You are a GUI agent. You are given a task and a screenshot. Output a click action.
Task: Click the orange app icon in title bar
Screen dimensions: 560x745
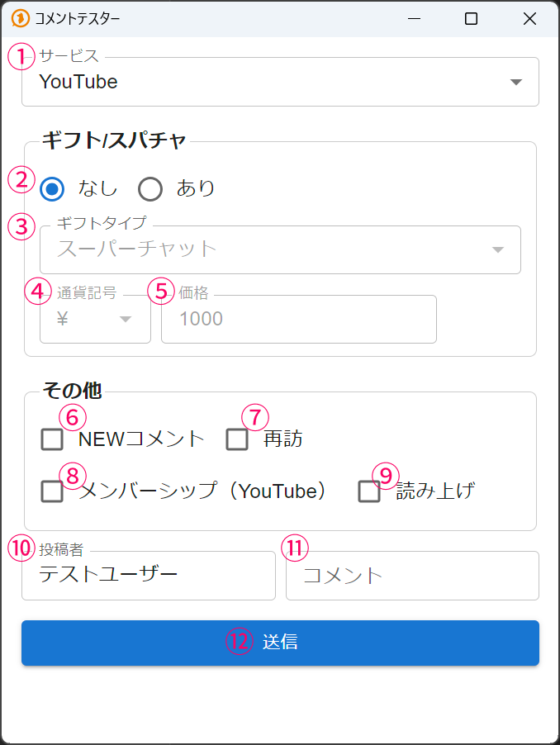(21, 18)
